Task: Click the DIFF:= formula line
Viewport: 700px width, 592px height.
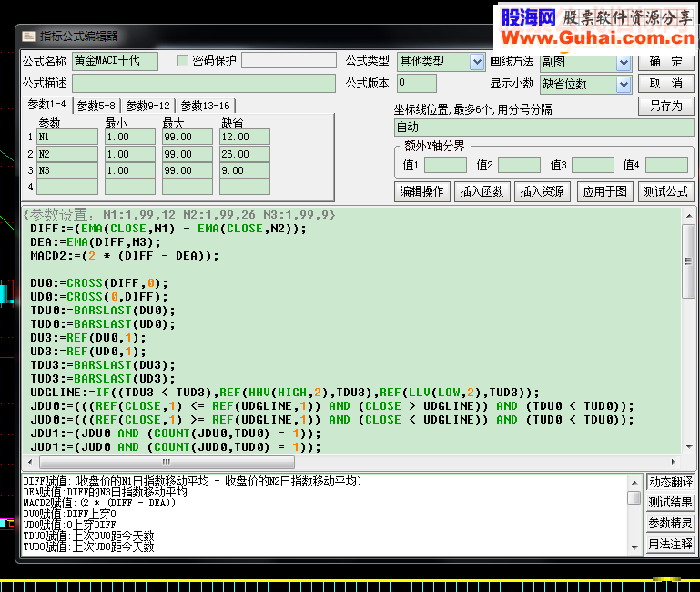Action: [167, 229]
